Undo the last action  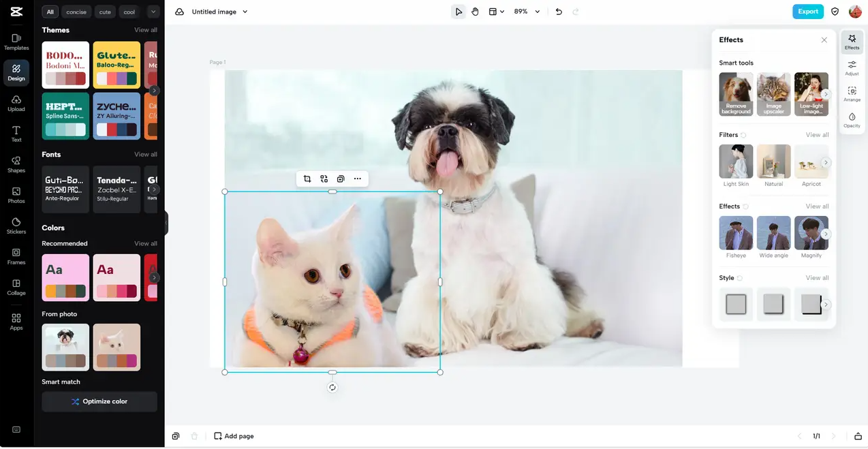pyautogui.click(x=559, y=12)
